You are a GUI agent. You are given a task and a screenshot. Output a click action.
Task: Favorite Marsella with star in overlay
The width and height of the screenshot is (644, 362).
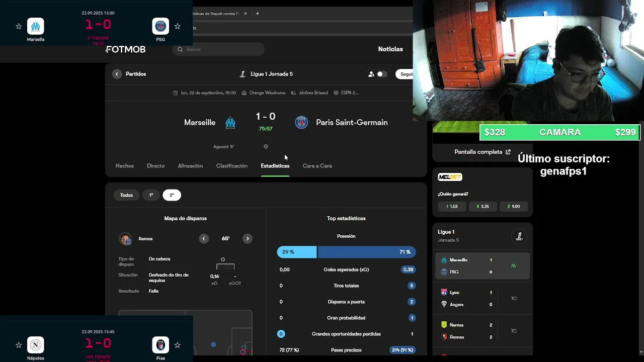(x=19, y=26)
